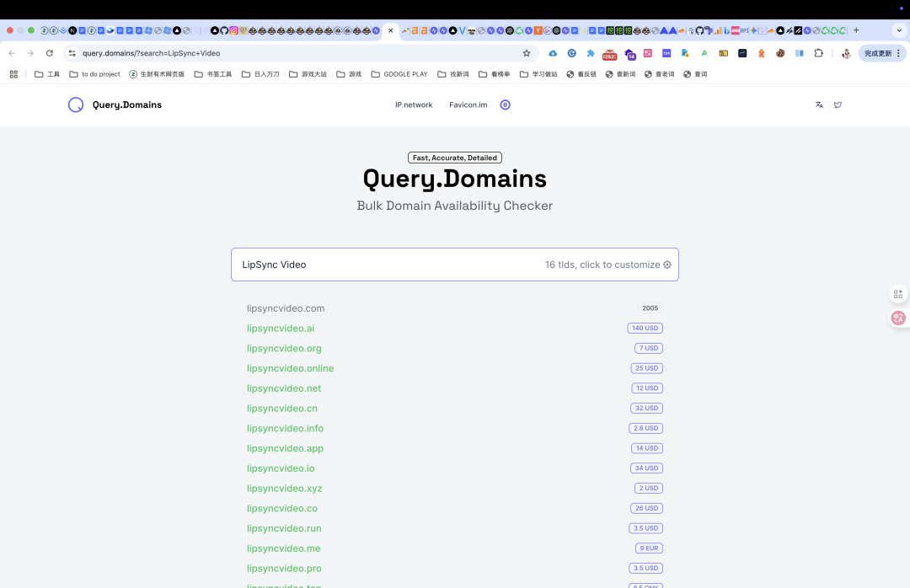
Task: Open the 看反链 bookmark
Action: coord(581,74)
